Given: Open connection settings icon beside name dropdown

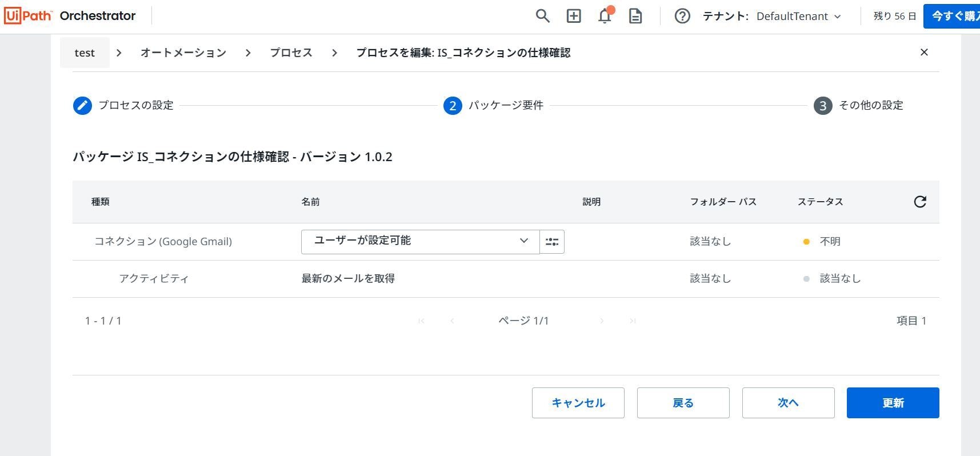Looking at the screenshot, I should 552,242.
